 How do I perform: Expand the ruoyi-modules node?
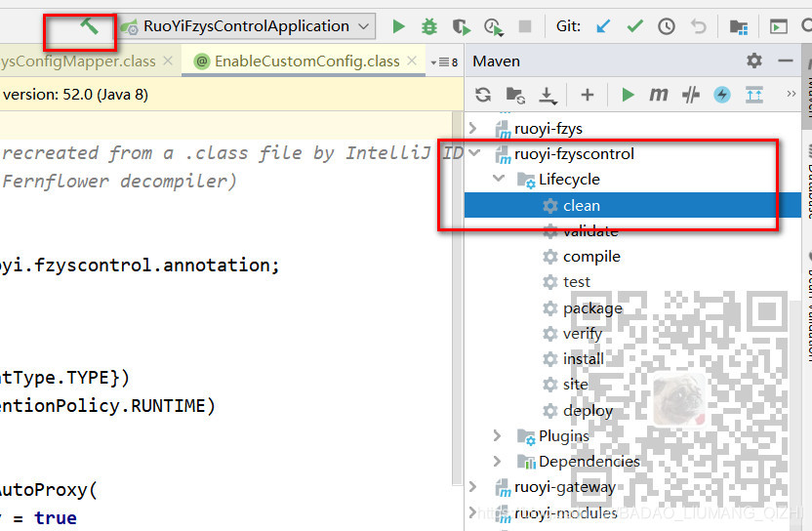coord(472,512)
